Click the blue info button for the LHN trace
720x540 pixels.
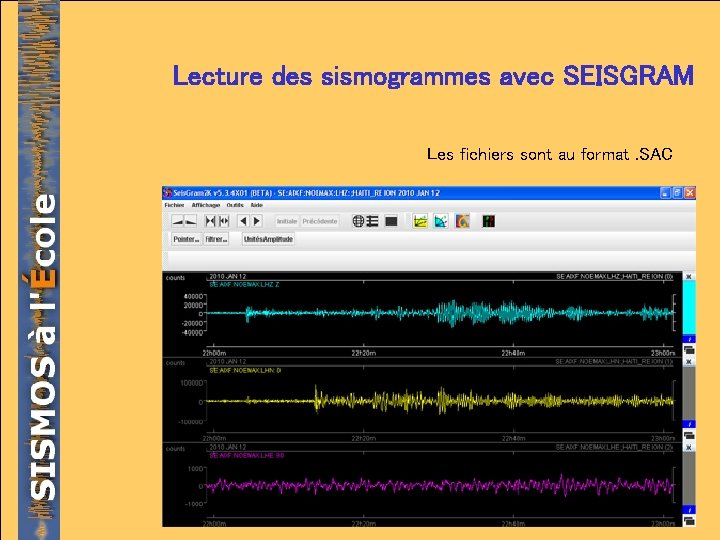pos(689,424)
